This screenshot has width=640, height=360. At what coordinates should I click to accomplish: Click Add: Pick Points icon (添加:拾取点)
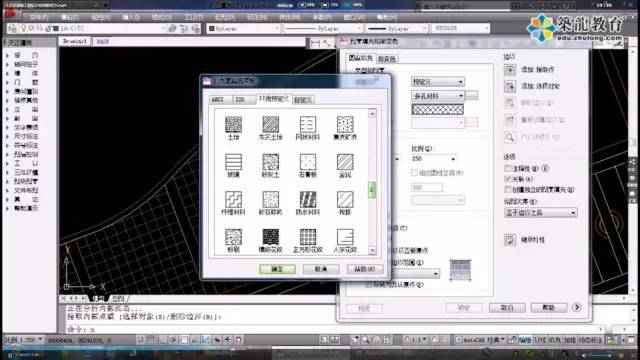click(510, 70)
